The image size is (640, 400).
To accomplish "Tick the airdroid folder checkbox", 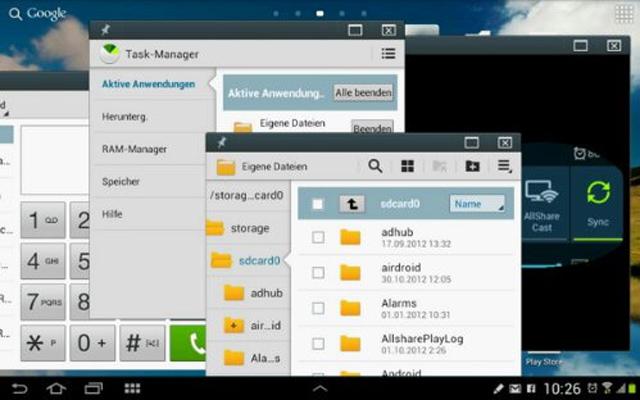I will [318, 272].
